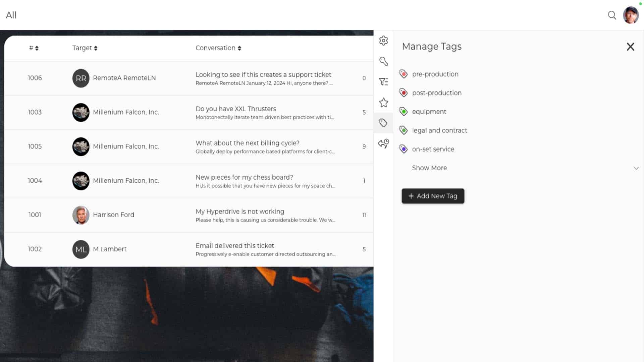Open search magnifier in top bar
This screenshot has height=362, width=644.
(612, 15)
